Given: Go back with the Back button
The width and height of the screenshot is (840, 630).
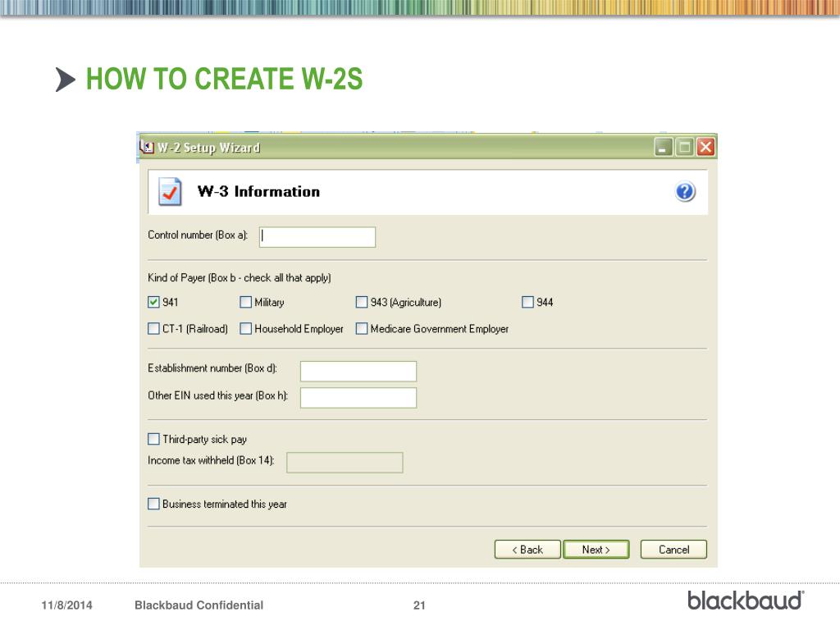Looking at the screenshot, I should [527, 549].
